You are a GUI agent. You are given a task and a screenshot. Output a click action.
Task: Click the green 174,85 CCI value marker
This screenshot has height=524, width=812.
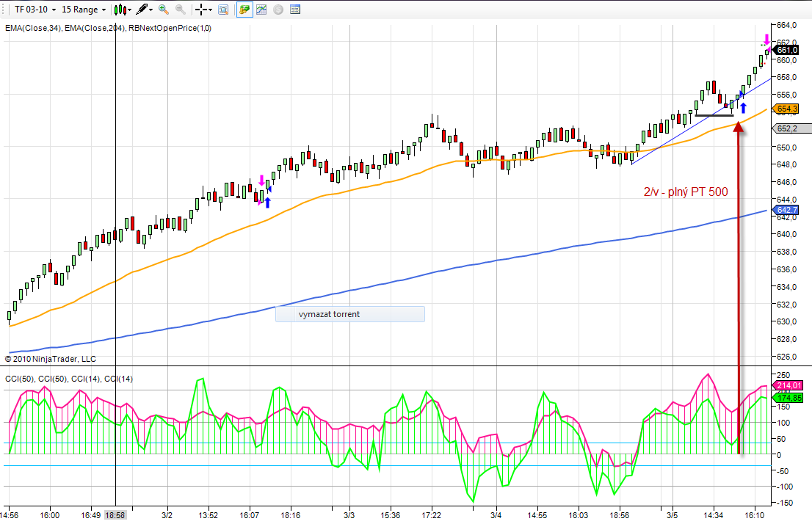pos(788,398)
